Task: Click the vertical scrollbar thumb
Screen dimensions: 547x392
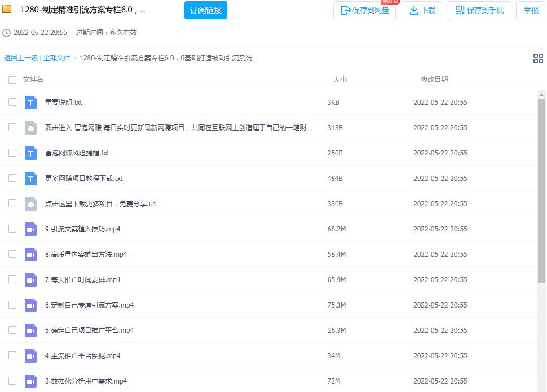Action: pos(541,191)
